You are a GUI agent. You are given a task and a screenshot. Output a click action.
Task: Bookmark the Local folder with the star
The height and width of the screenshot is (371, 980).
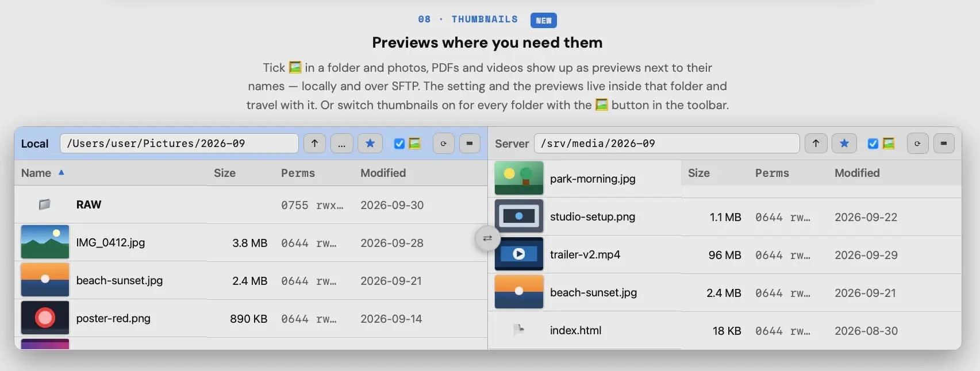click(x=370, y=144)
